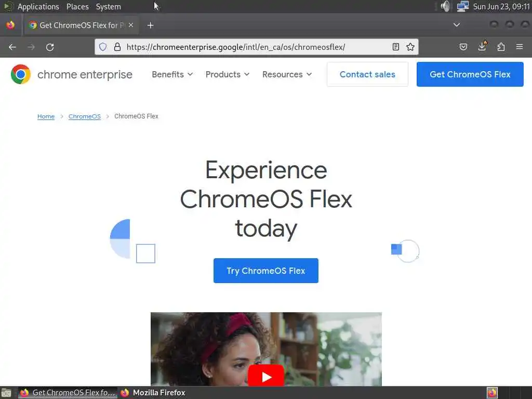Click ChromeOS Flex breadcrumb text
Image resolution: width=532 pixels, height=399 pixels.
[137, 116]
